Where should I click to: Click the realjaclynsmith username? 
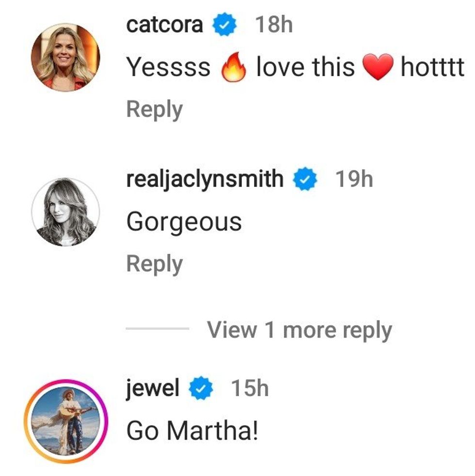pos(205,179)
